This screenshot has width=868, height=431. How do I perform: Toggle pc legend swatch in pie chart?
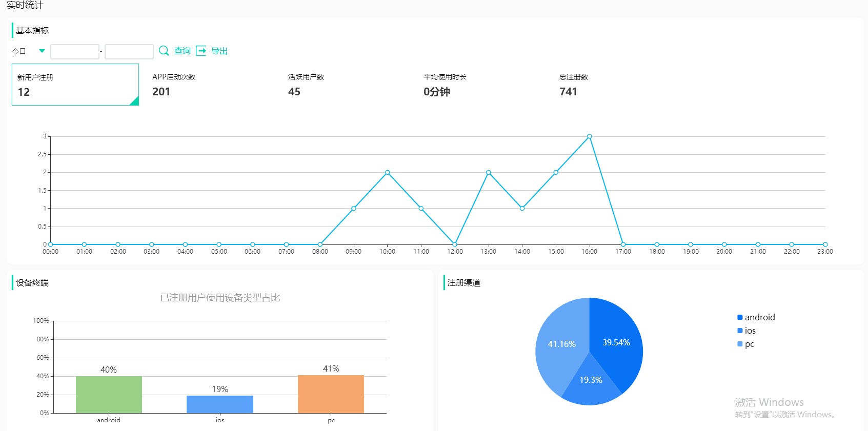[x=740, y=344]
